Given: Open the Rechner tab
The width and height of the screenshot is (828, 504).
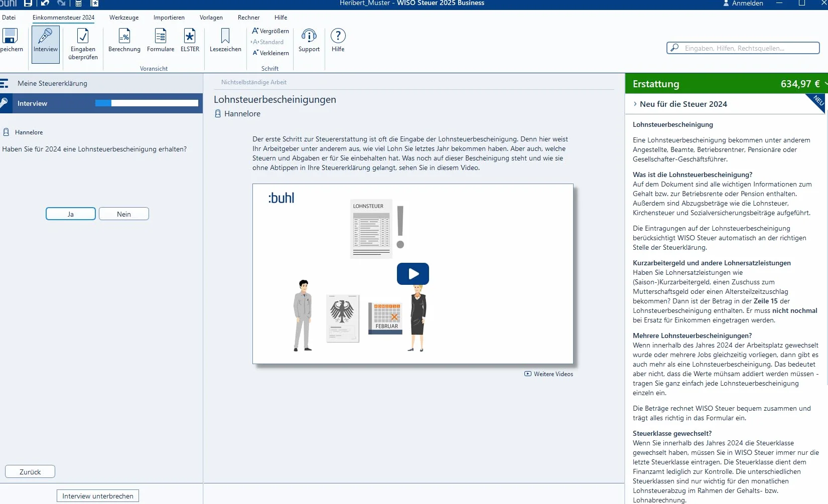Looking at the screenshot, I should pyautogui.click(x=249, y=18).
